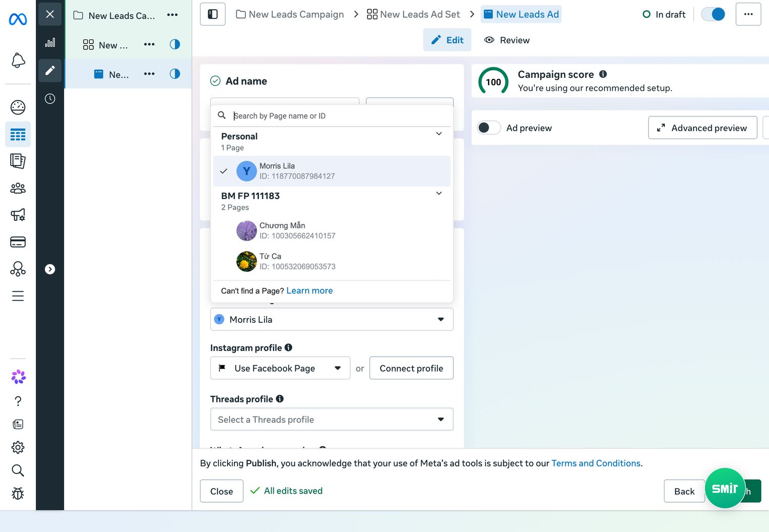The height and width of the screenshot is (532, 769).
Task: Open Morris Lila Facebook Page dropdown
Action: (x=332, y=319)
